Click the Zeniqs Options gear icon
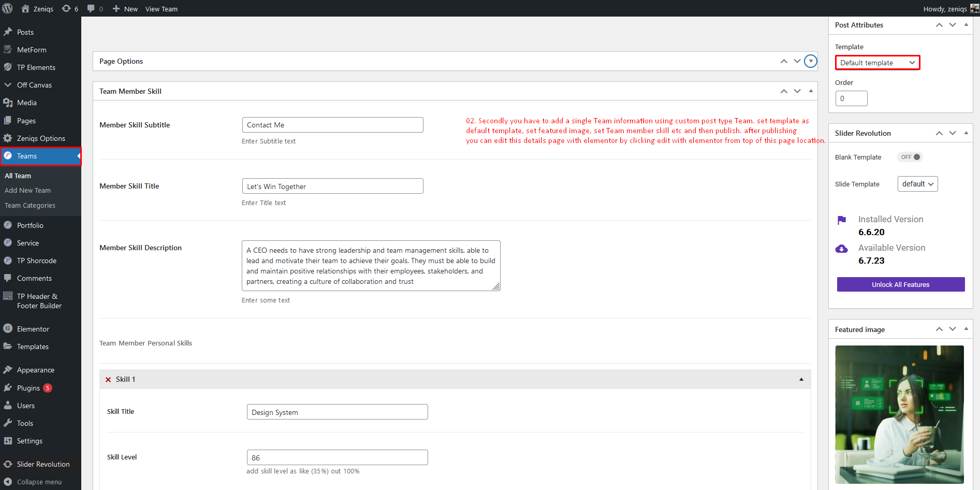This screenshot has width=980, height=490. (8, 138)
